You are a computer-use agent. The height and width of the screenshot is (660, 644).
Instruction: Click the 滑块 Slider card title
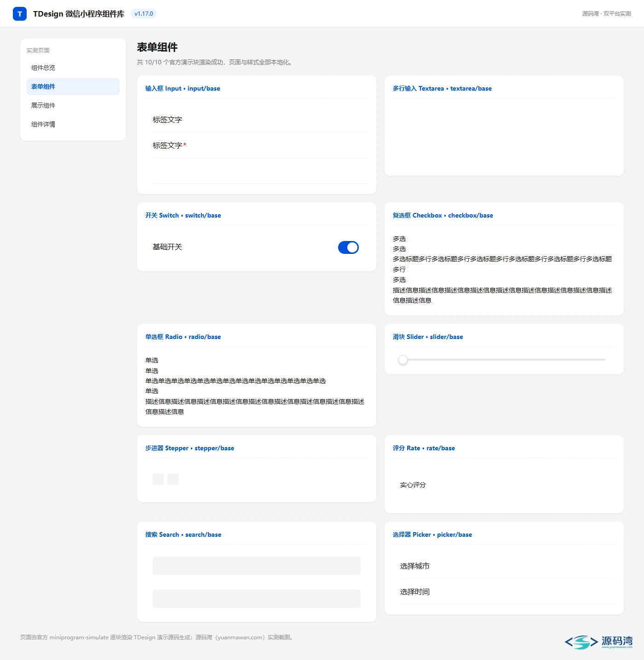coord(428,337)
